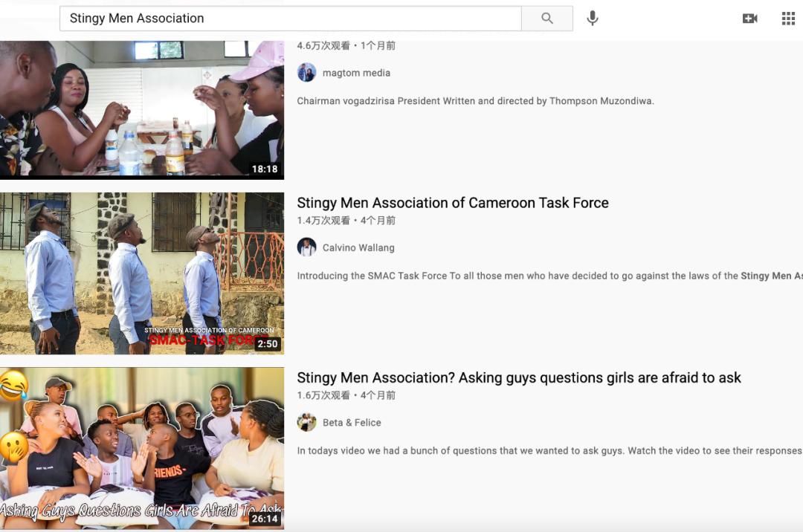The width and height of the screenshot is (803, 532).
Task: Open title Asking guys questions girls are afraid to ask
Action: [x=518, y=377]
